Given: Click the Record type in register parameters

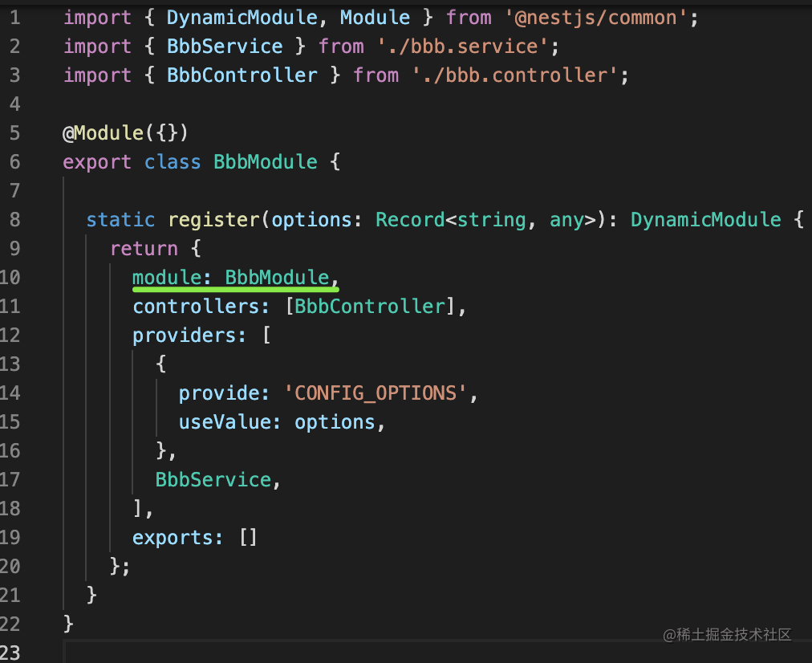Looking at the screenshot, I should point(410,219).
